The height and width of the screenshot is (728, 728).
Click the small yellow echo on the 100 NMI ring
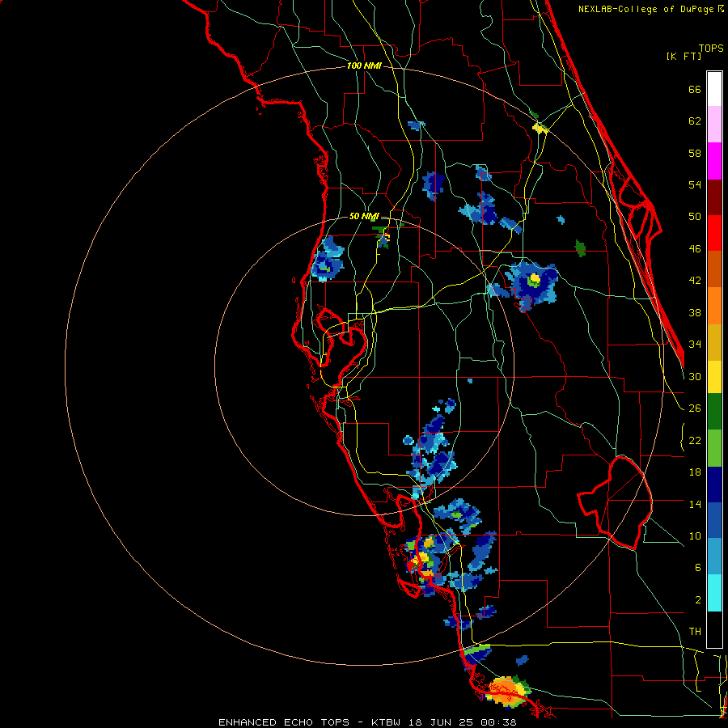(x=540, y=128)
